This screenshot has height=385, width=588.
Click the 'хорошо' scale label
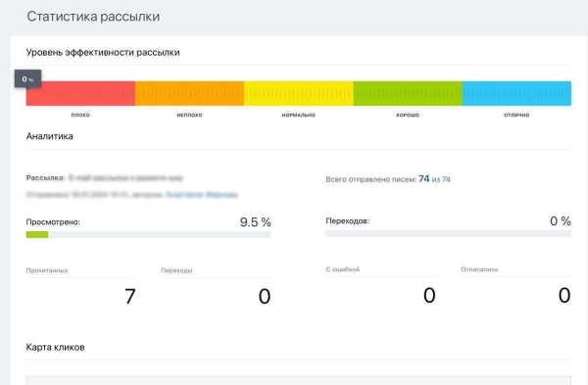[408, 115]
